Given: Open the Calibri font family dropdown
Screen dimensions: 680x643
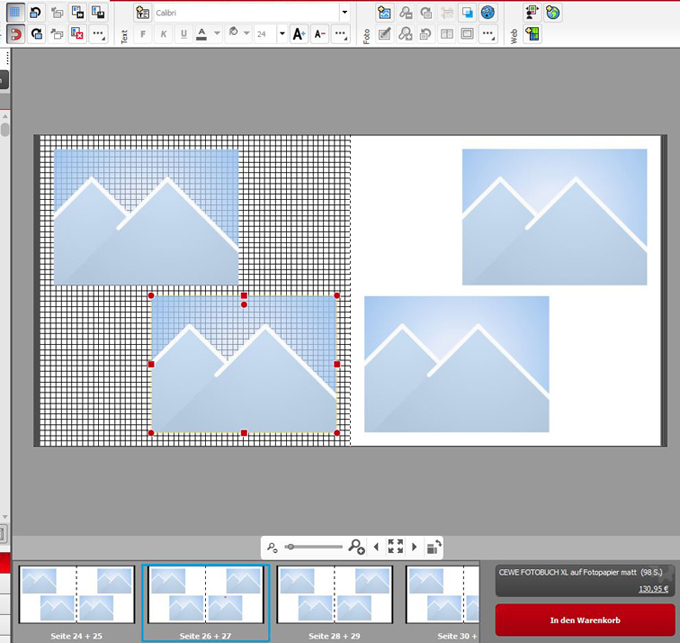Looking at the screenshot, I should click(345, 13).
